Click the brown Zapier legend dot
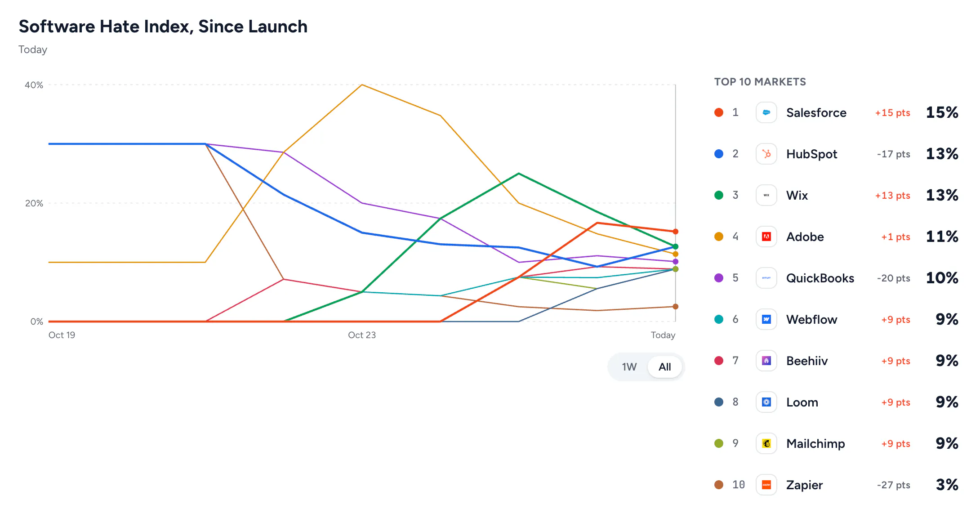The height and width of the screenshot is (518, 980). (x=719, y=485)
